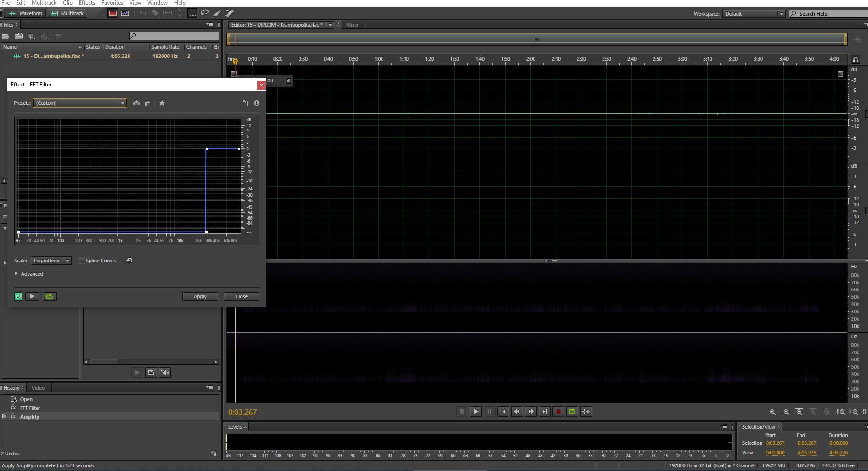Show Spectral Frequency Display from toolbar
This screenshot has height=471, width=868.
[x=113, y=13]
